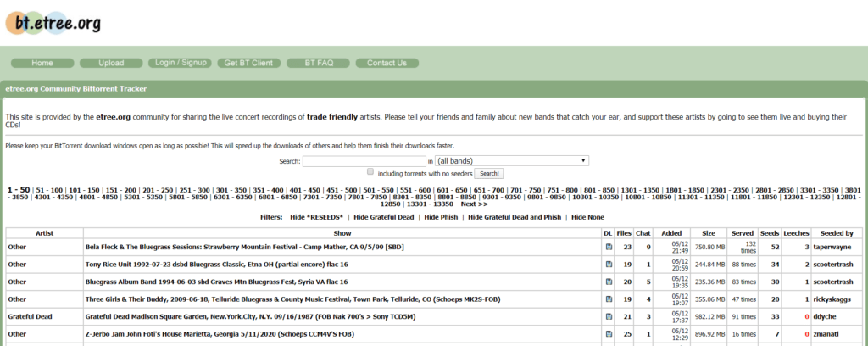Go to results page 751 - 800

[x=563, y=190]
